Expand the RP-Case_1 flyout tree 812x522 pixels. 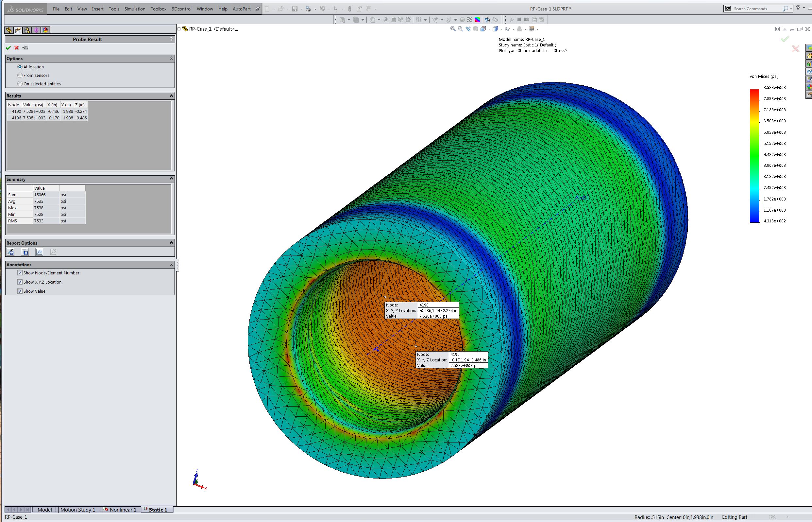point(179,29)
